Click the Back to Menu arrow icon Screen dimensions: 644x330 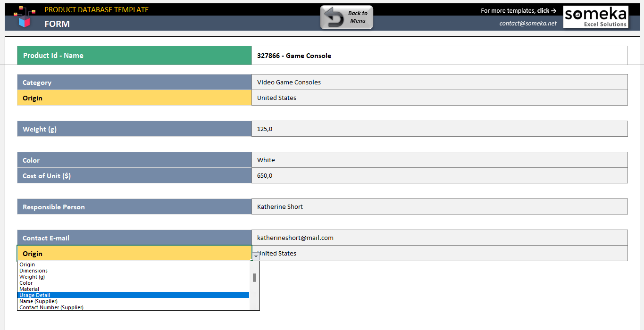(x=335, y=17)
